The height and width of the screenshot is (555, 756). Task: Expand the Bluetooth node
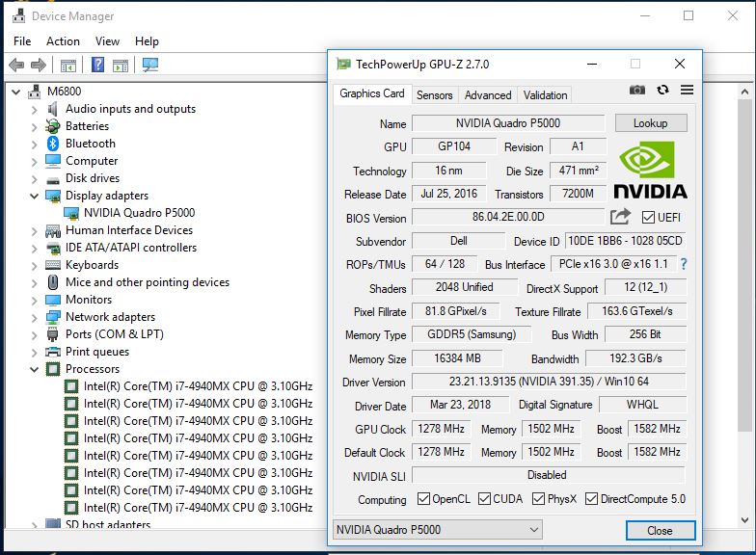pyautogui.click(x=35, y=145)
